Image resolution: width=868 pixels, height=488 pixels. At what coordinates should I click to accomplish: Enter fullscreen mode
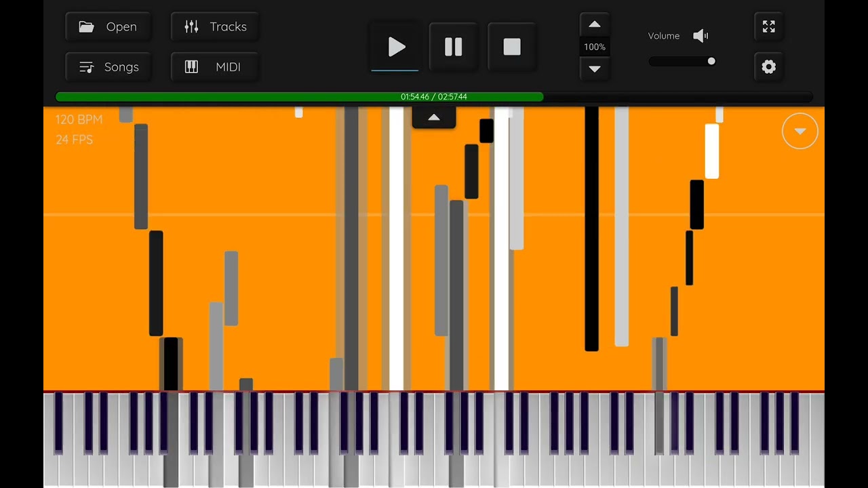coord(768,27)
